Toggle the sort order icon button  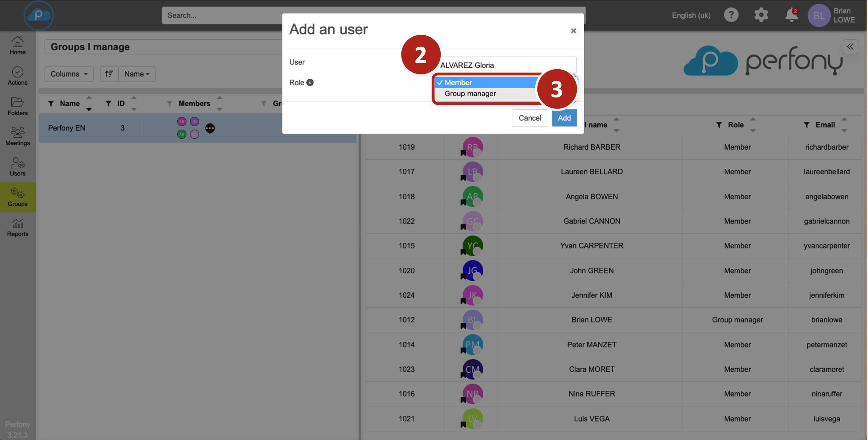tap(109, 74)
